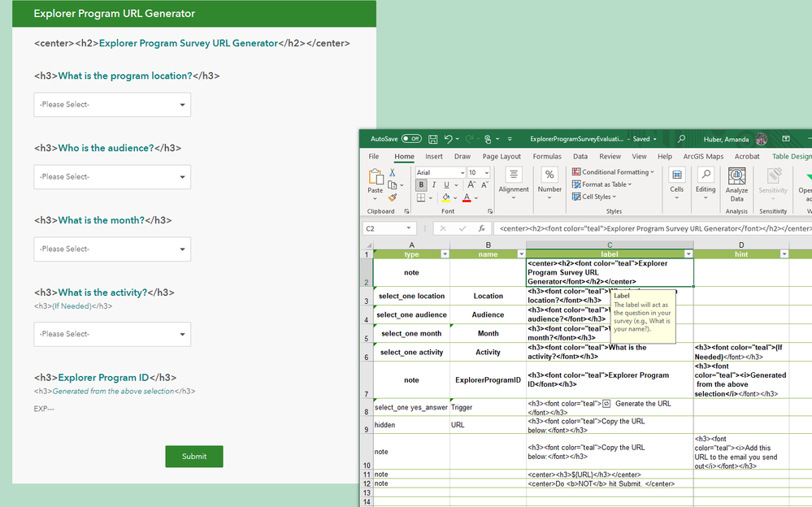The height and width of the screenshot is (507, 812).
Task: Expand the audience selection dropdown
Action: tap(112, 177)
